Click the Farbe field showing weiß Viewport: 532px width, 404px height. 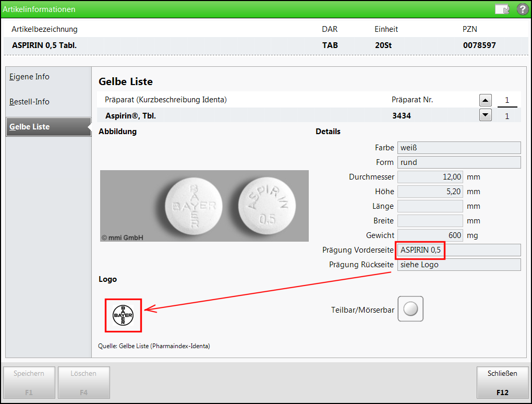(x=459, y=148)
